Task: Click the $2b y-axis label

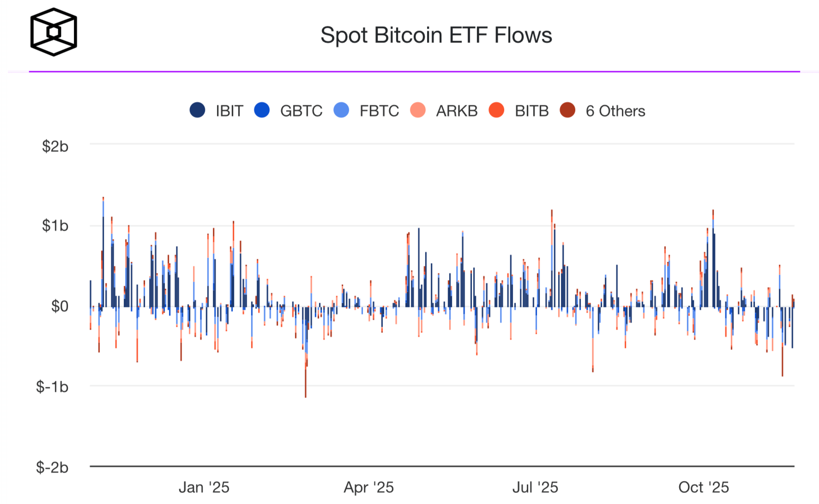Action: pos(55,146)
